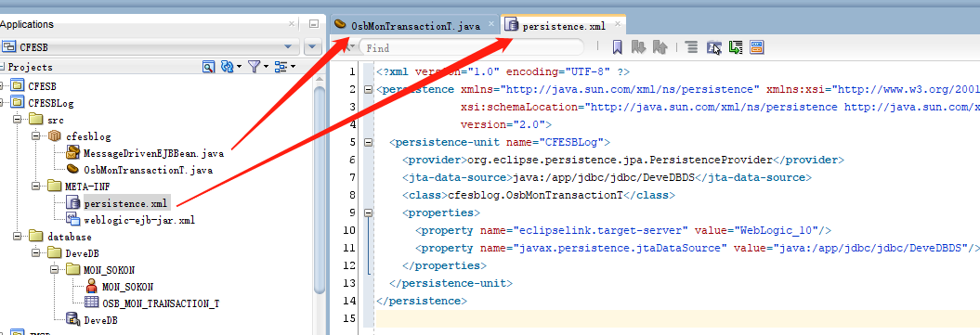Go to previous bookmark icon

660,46
